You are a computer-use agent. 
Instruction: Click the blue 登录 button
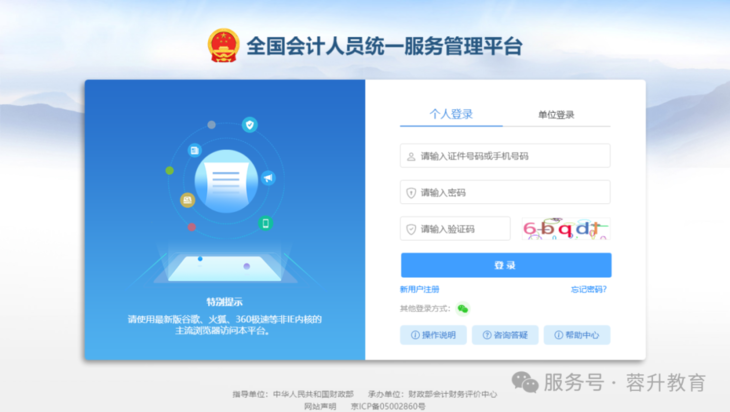click(x=506, y=265)
